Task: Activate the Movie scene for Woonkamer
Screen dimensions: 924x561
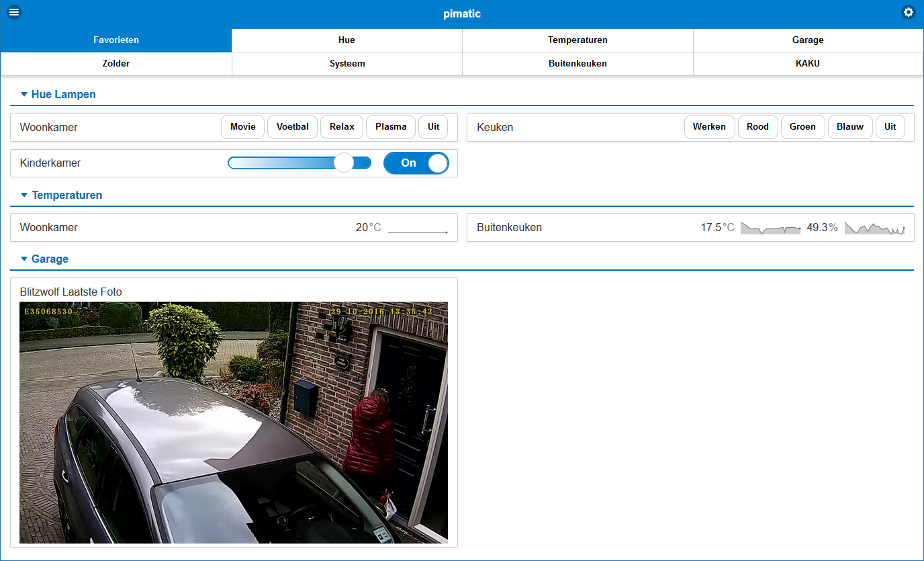Action: 242,127
